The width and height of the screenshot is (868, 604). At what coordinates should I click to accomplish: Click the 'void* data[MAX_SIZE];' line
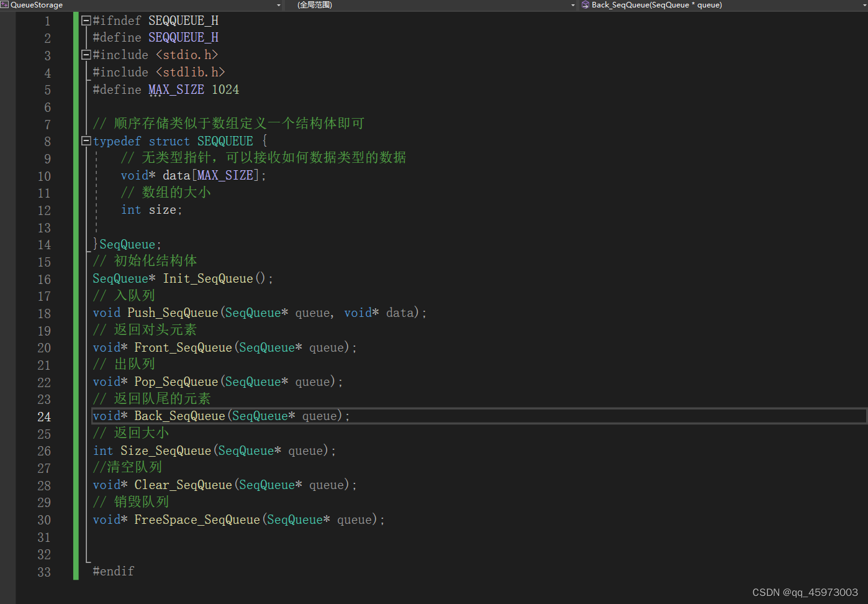tap(194, 175)
